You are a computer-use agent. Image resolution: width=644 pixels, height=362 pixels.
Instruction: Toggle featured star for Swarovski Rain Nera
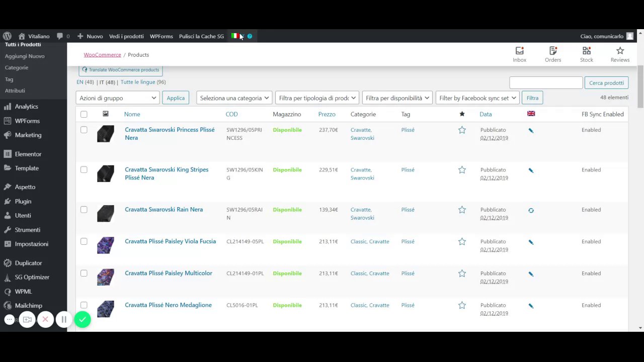tap(462, 210)
